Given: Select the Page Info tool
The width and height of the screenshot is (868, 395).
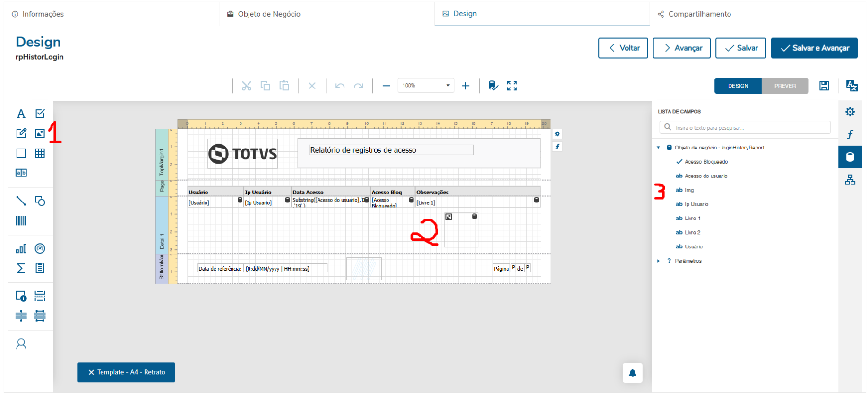Looking at the screenshot, I should [21, 296].
